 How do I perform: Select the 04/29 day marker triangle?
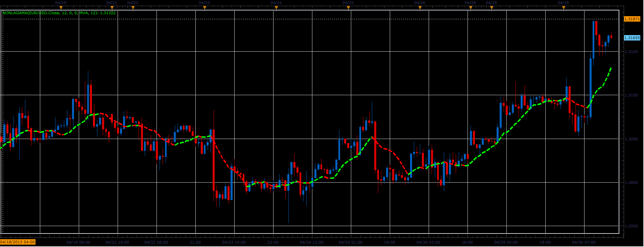(492, 7)
